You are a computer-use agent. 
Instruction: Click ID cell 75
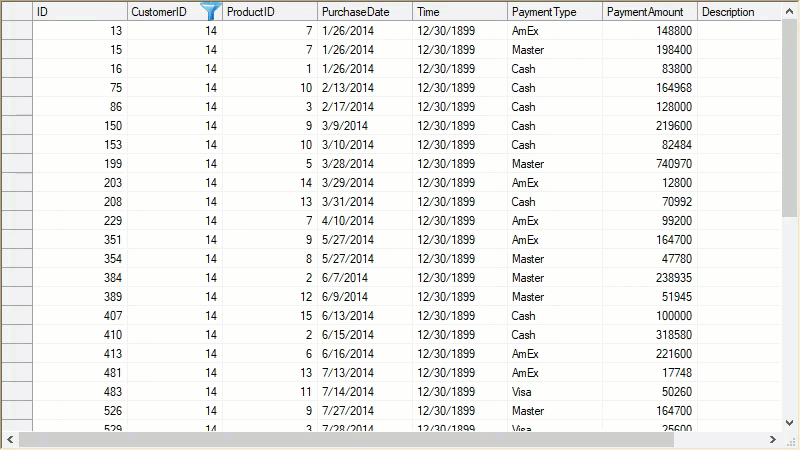pos(80,88)
